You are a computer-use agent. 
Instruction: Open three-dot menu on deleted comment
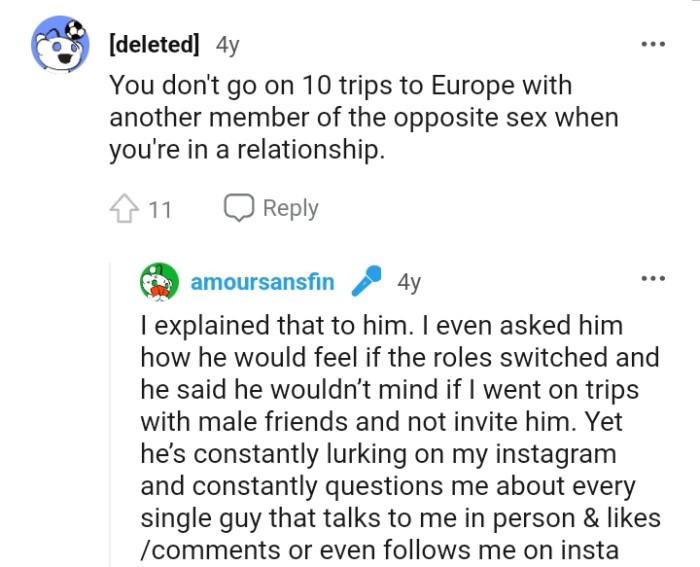(653, 45)
